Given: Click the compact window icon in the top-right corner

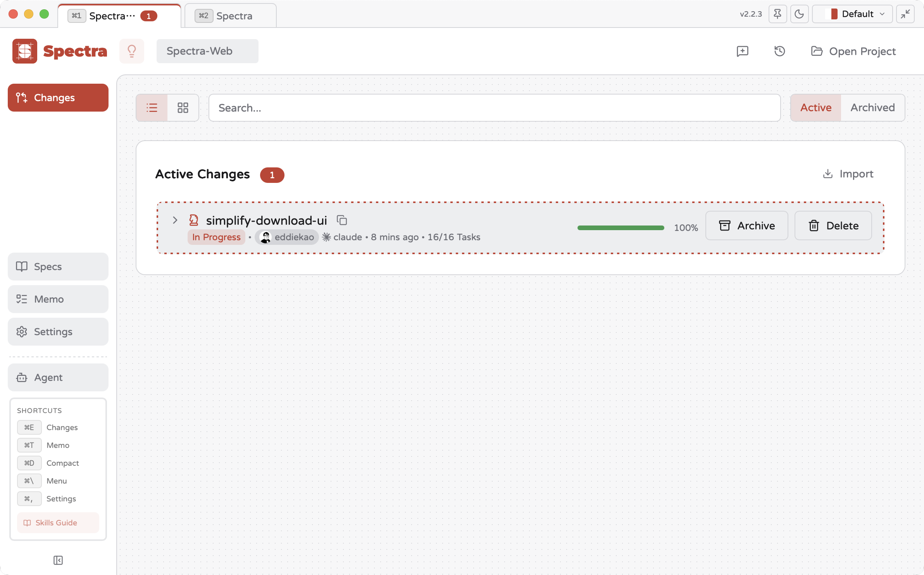Looking at the screenshot, I should coord(905,14).
